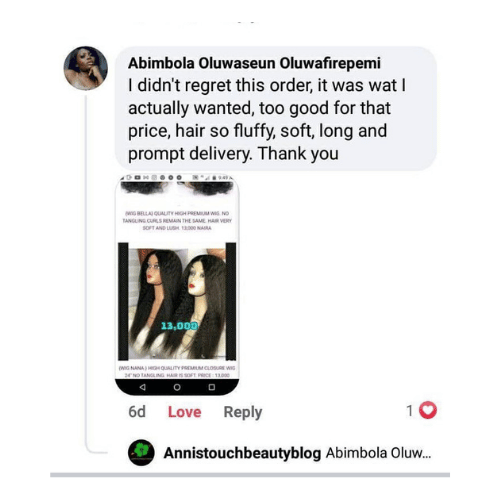Click Reply under Abimbola's comment
Screen dimensions: 500x500
(x=243, y=412)
